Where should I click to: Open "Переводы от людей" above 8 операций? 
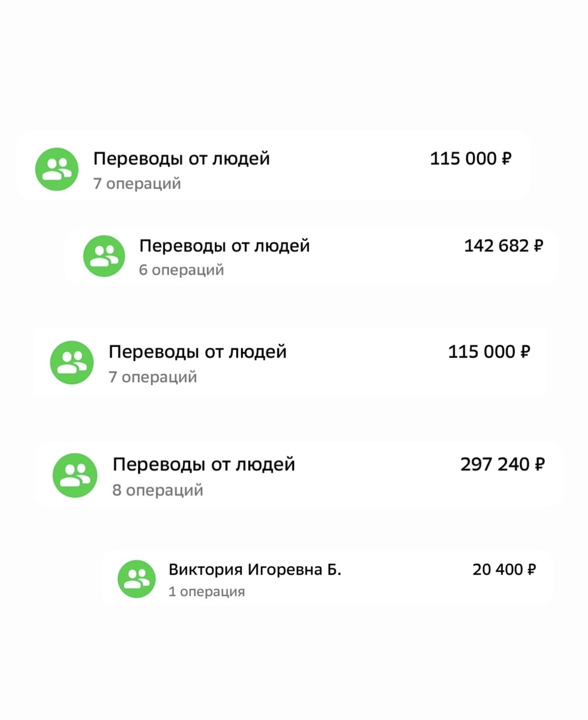pos(204,465)
